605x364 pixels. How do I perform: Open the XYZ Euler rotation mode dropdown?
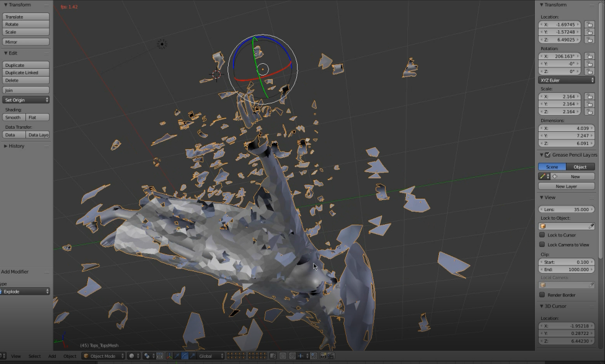click(567, 80)
